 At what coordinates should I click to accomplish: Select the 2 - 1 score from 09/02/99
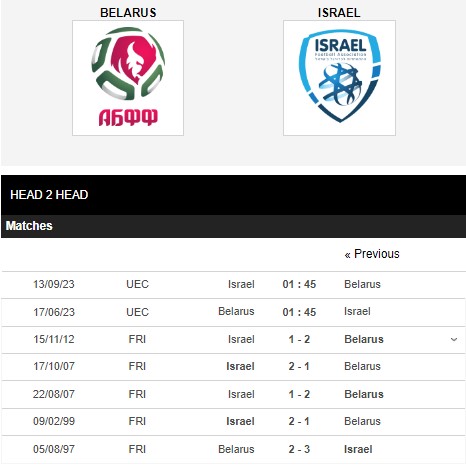click(299, 421)
